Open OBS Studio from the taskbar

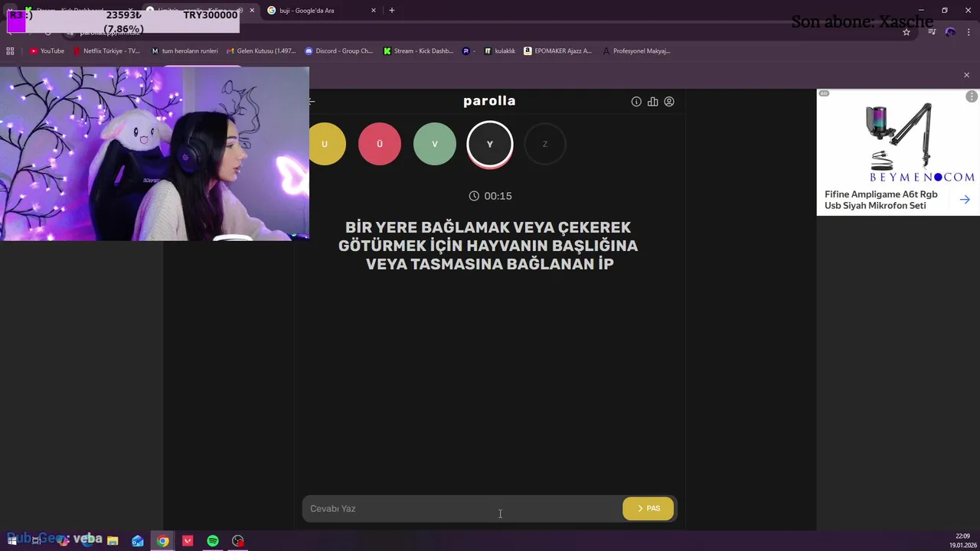pos(238,541)
